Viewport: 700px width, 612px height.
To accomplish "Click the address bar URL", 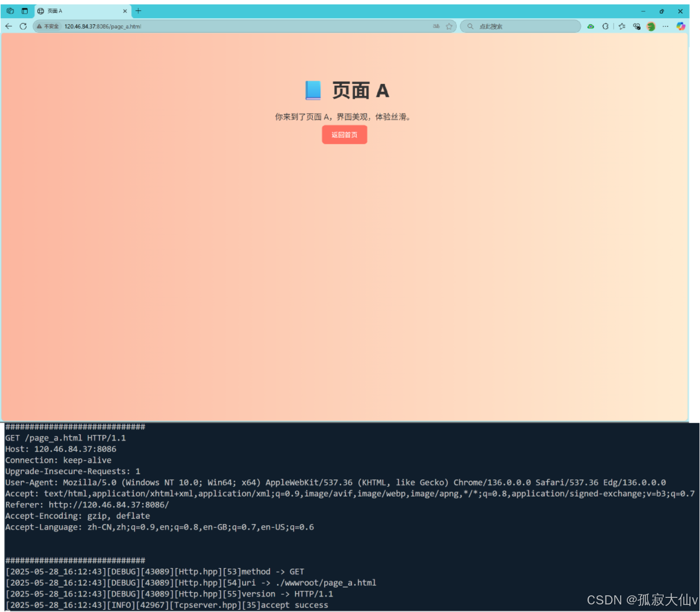I will point(103,26).
